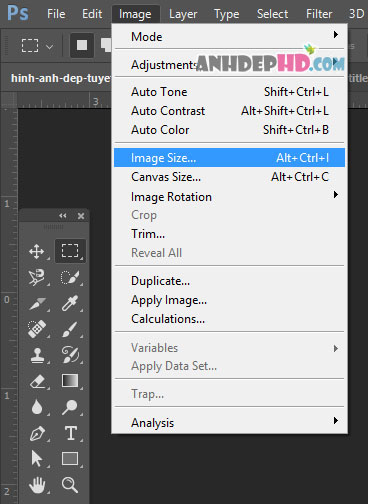368x504 pixels.
Task: Select the Path Selection tool
Action: click(x=37, y=459)
